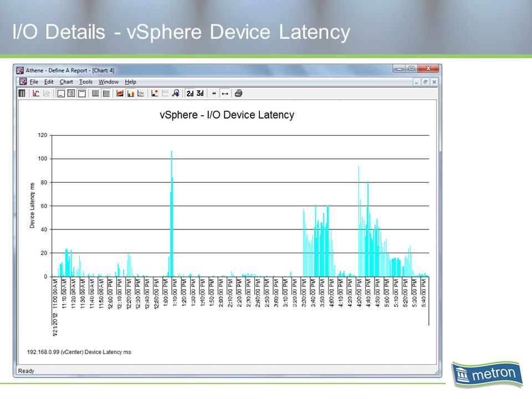Open the File menu

click(34, 82)
